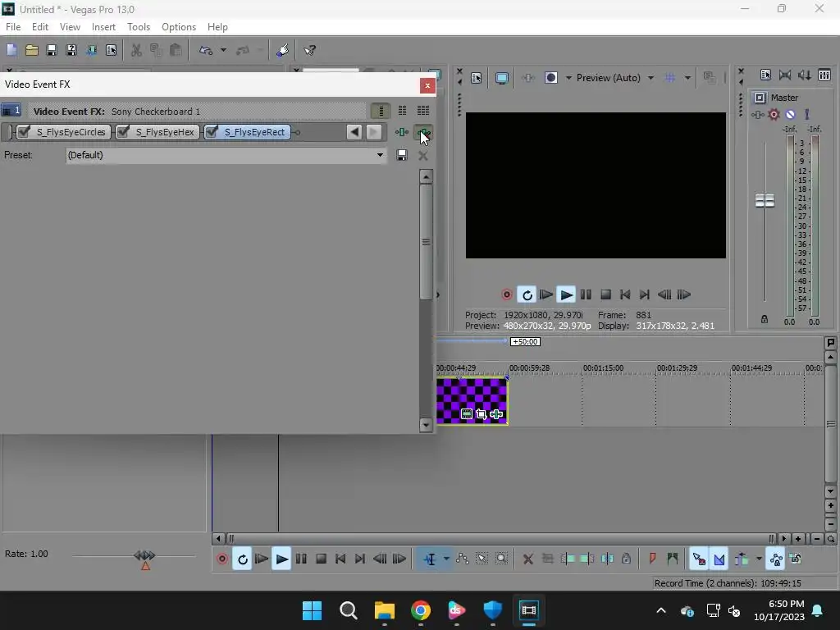This screenshot has height=630, width=840.
Task: Click the Event Pan/Crop icon on clip
Action: (481, 414)
